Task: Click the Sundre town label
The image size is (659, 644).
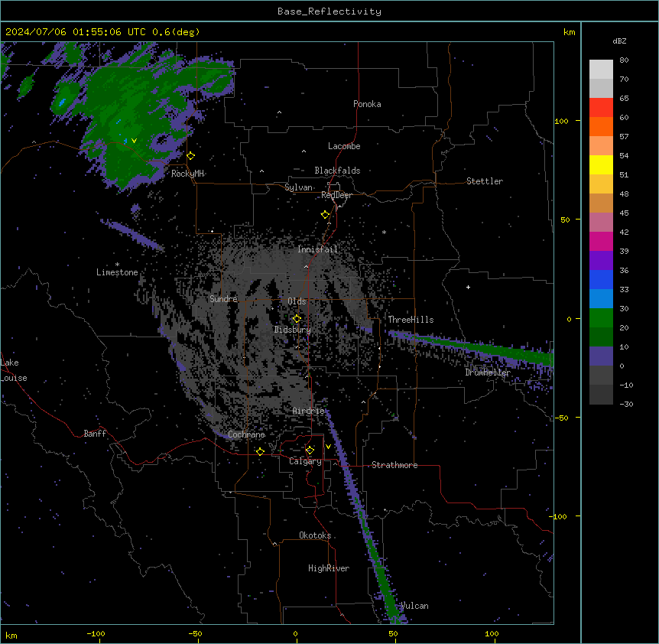Action: point(223,299)
